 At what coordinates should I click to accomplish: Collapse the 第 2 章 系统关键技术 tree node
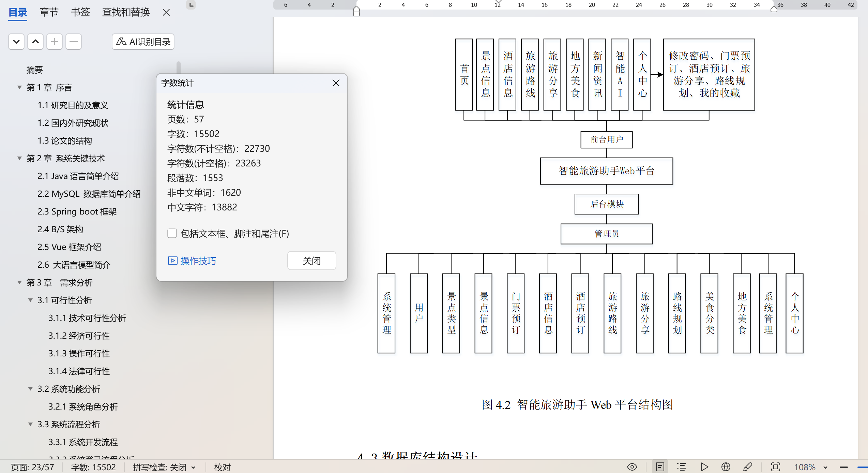coord(20,158)
